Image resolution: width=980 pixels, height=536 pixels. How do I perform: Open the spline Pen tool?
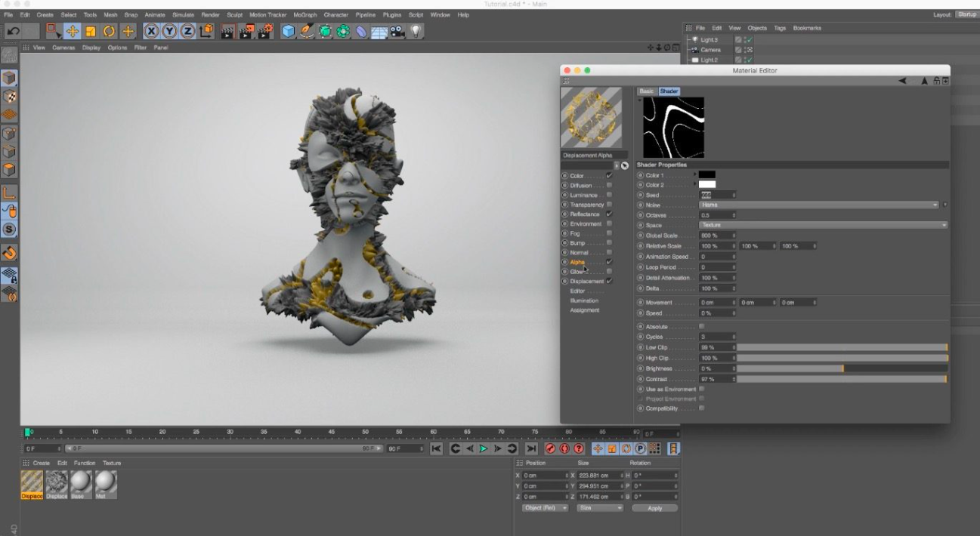coord(307,31)
